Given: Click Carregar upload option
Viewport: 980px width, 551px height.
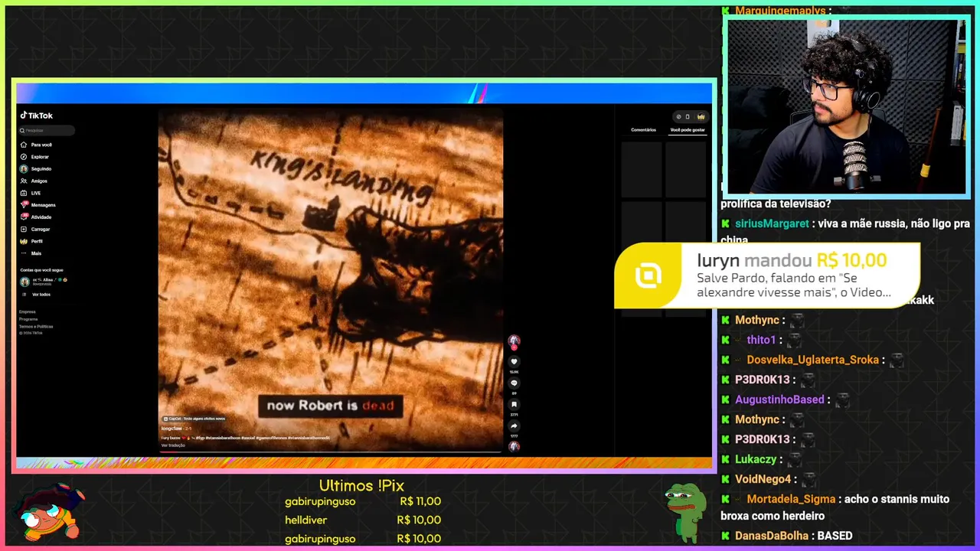Looking at the screenshot, I should click(x=35, y=229).
